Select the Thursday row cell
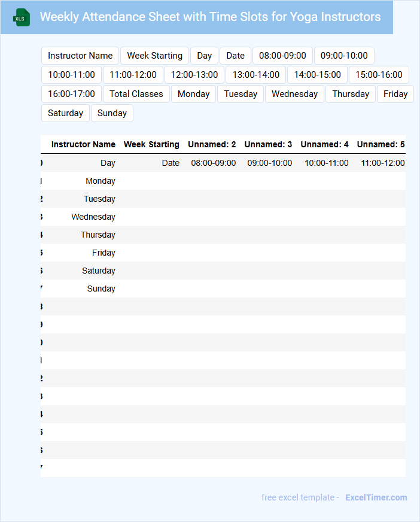The height and width of the screenshot is (522, 420). [98, 235]
